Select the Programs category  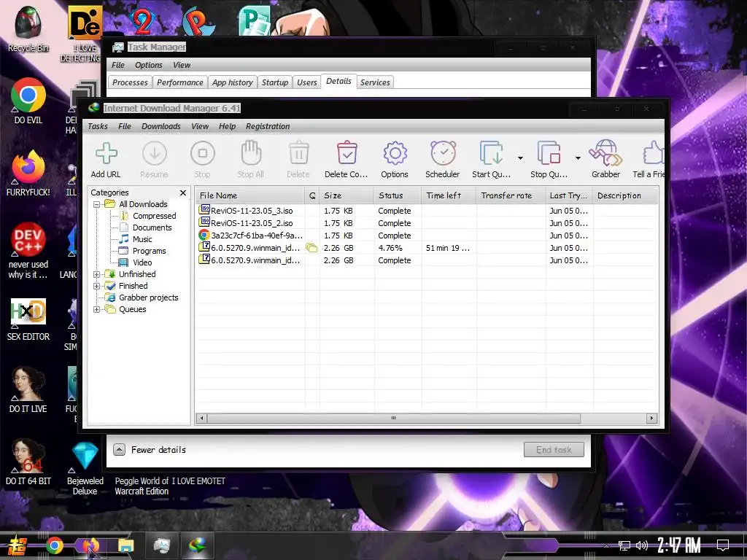coord(149,251)
